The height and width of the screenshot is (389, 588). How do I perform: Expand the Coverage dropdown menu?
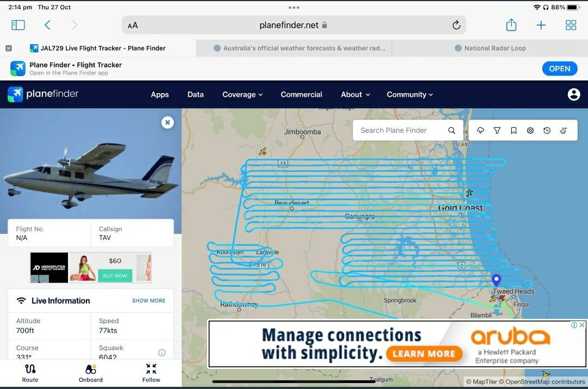[242, 95]
